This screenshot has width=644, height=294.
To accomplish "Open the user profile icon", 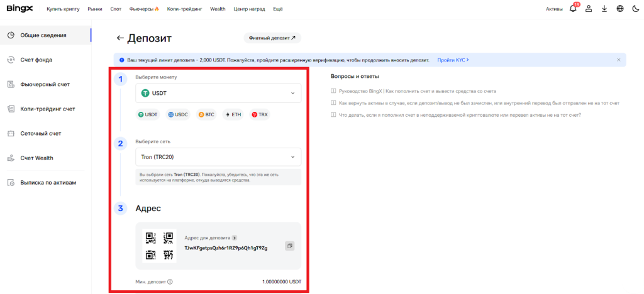I will point(589,9).
